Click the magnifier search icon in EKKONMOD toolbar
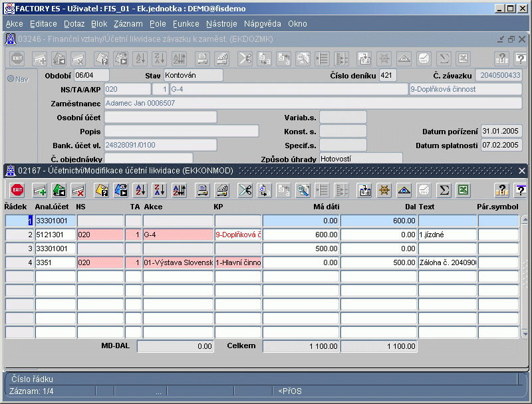The height and width of the screenshot is (404, 532). 303,191
